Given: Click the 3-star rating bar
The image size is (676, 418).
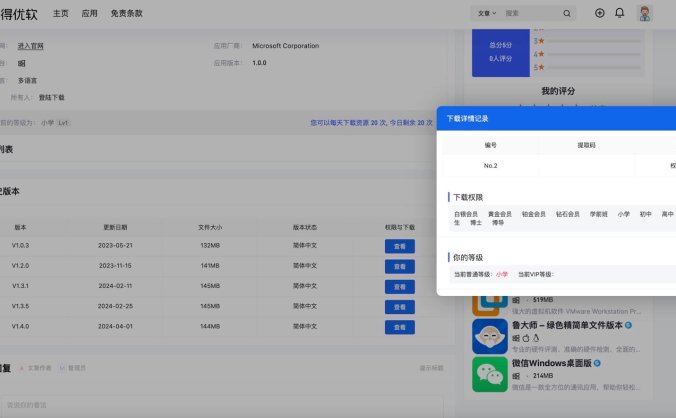Looking at the screenshot, I should [593, 41].
